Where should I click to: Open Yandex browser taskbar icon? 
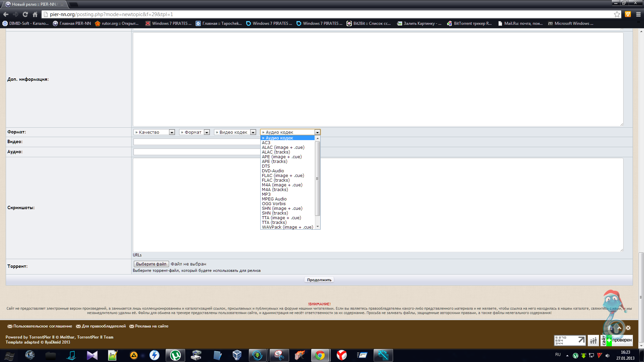pyautogui.click(x=341, y=355)
